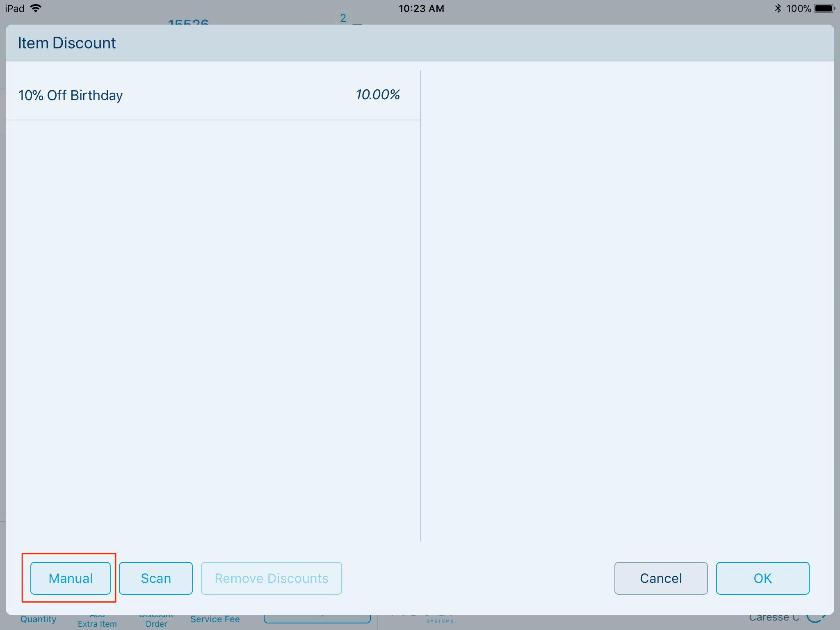Tap the battery indicator icon
The height and width of the screenshot is (630, 840).
[x=824, y=8]
